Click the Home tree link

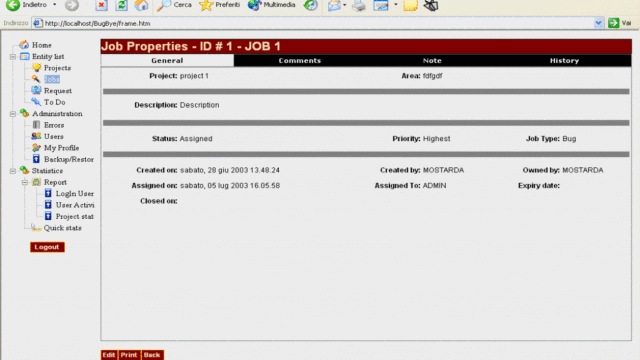click(x=42, y=45)
